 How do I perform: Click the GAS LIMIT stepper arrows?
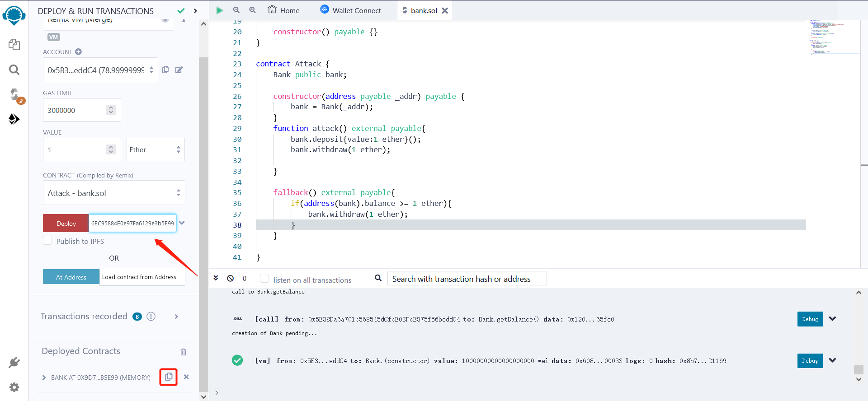pos(111,110)
